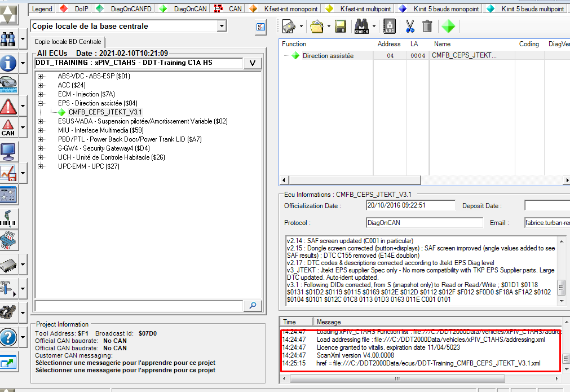Click the Legend label in top bar
Viewport: 570px width, 392px height.
pyautogui.click(x=42, y=9)
